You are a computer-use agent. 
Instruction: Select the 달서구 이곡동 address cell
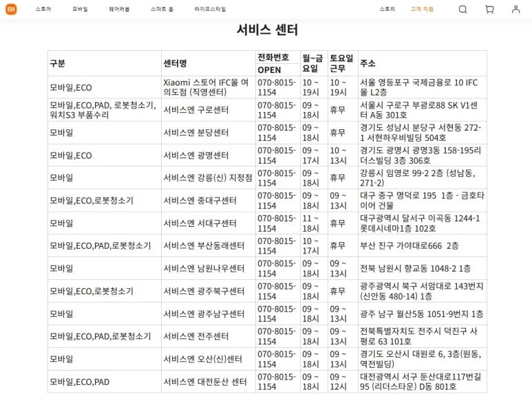pos(423,223)
